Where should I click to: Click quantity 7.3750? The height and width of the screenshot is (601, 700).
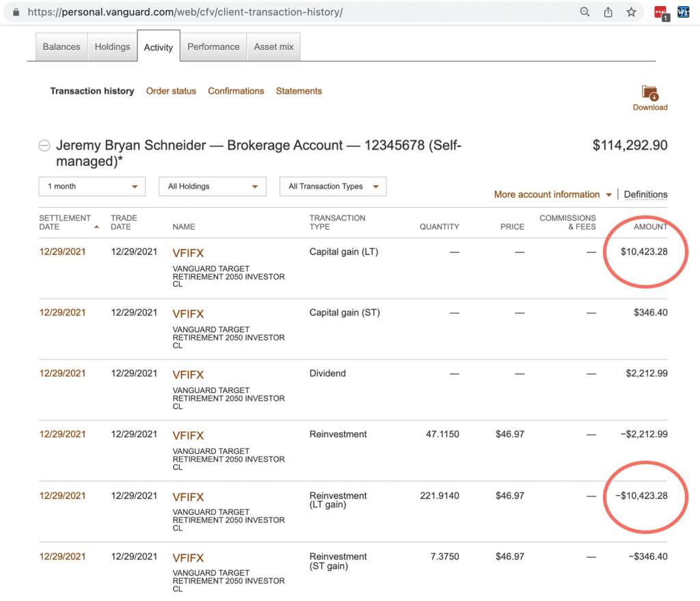444,557
